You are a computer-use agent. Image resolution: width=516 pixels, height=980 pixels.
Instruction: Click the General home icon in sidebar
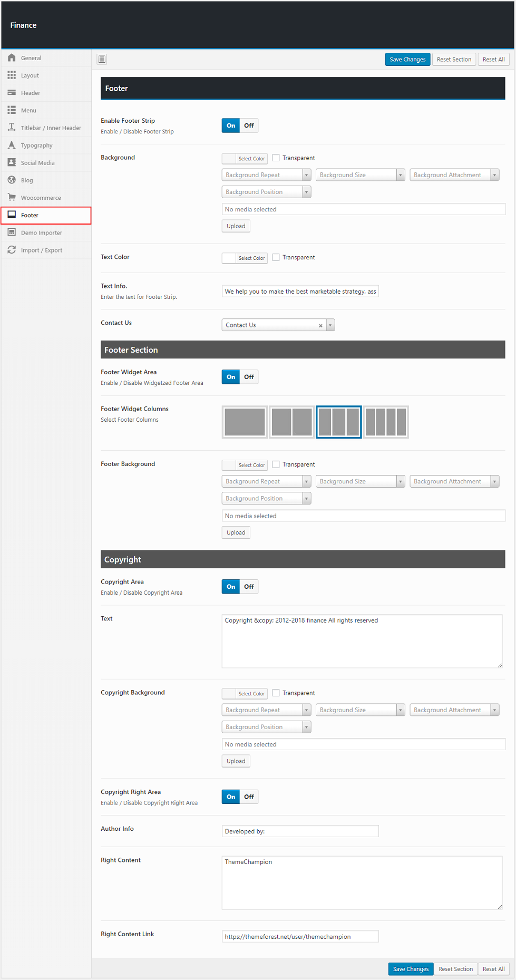pyautogui.click(x=12, y=58)
